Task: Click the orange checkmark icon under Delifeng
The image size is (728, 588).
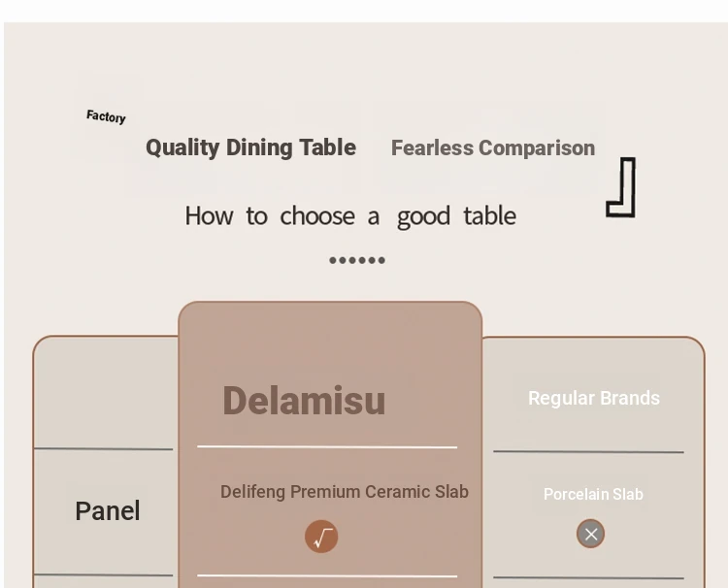Action: coord(321,537)
